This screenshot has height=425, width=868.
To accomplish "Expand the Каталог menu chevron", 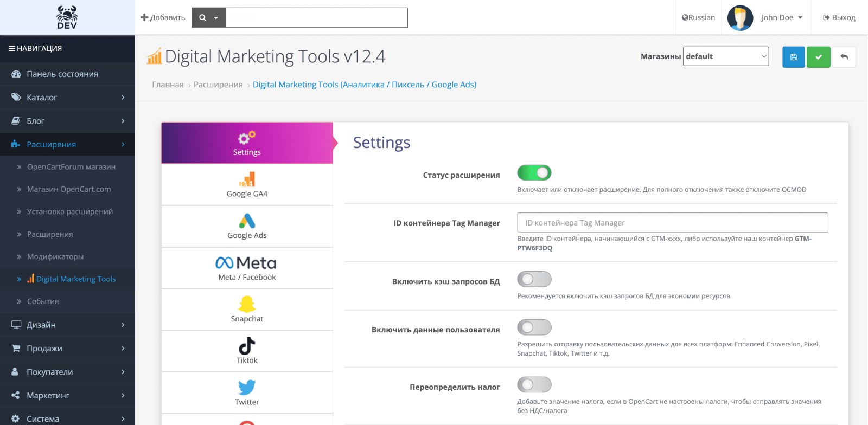I will 123,98.
